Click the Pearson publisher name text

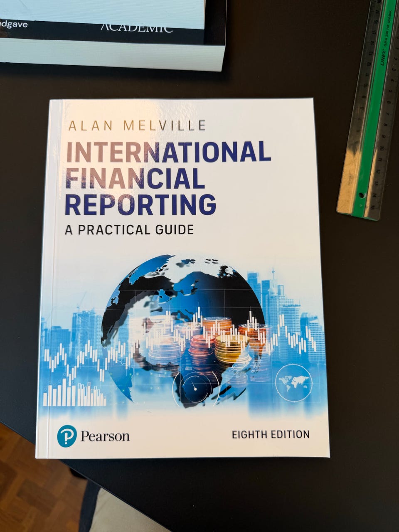point(105,436)
